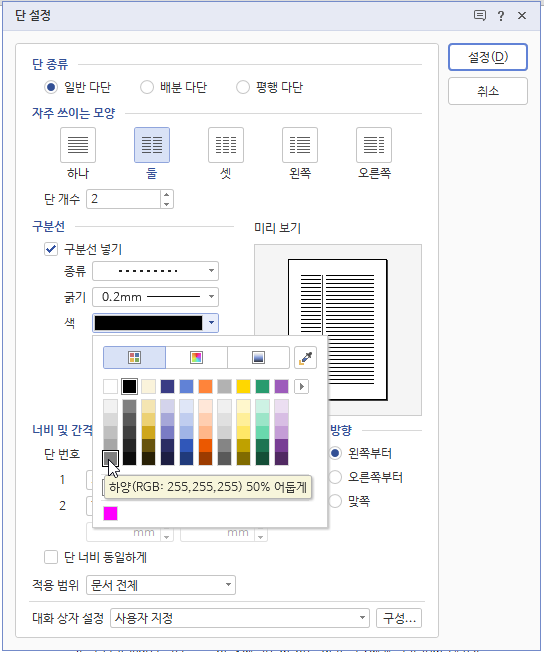Select the 하나 single column layout icon
This screenshot has height=652, width=544.
78,145
